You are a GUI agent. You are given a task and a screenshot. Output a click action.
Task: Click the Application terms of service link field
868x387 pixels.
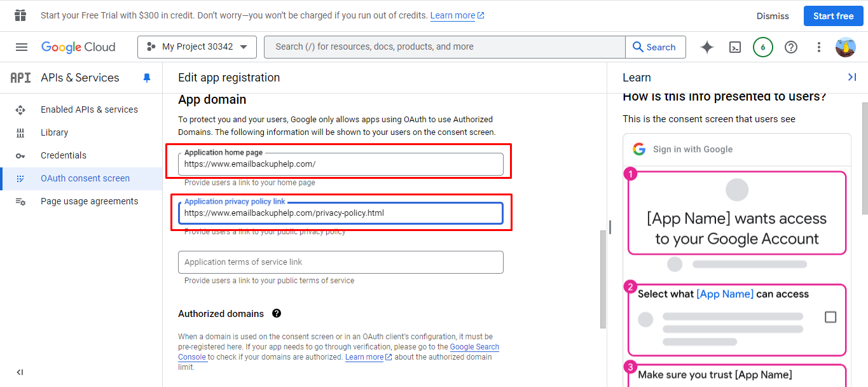[340, 262]
